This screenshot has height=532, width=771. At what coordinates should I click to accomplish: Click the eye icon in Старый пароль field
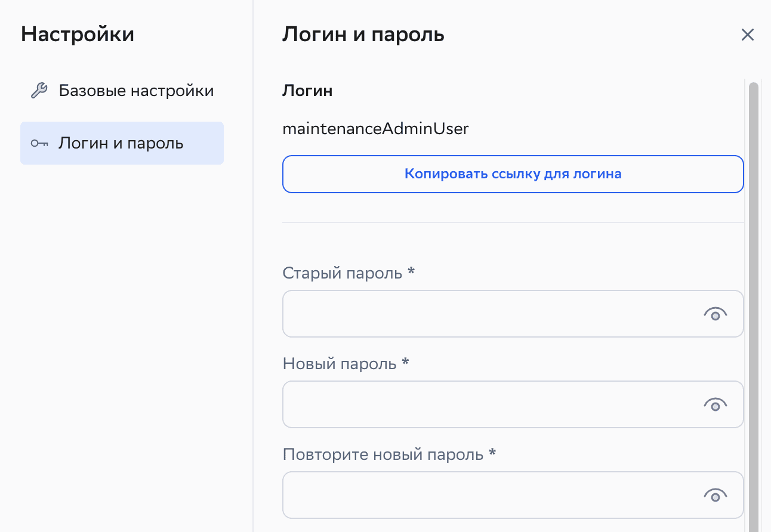coord(716,314)
